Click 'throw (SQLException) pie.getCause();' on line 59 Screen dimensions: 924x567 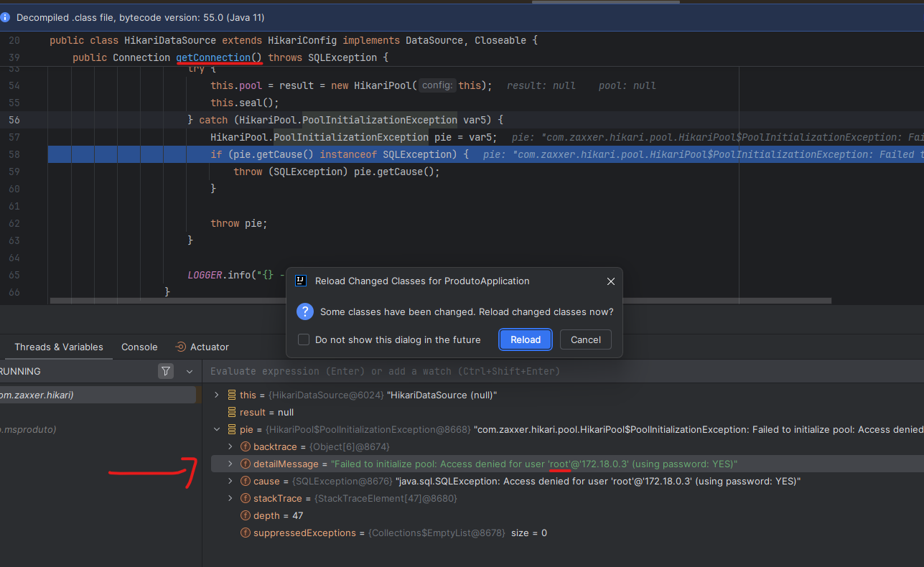(337, 172)
